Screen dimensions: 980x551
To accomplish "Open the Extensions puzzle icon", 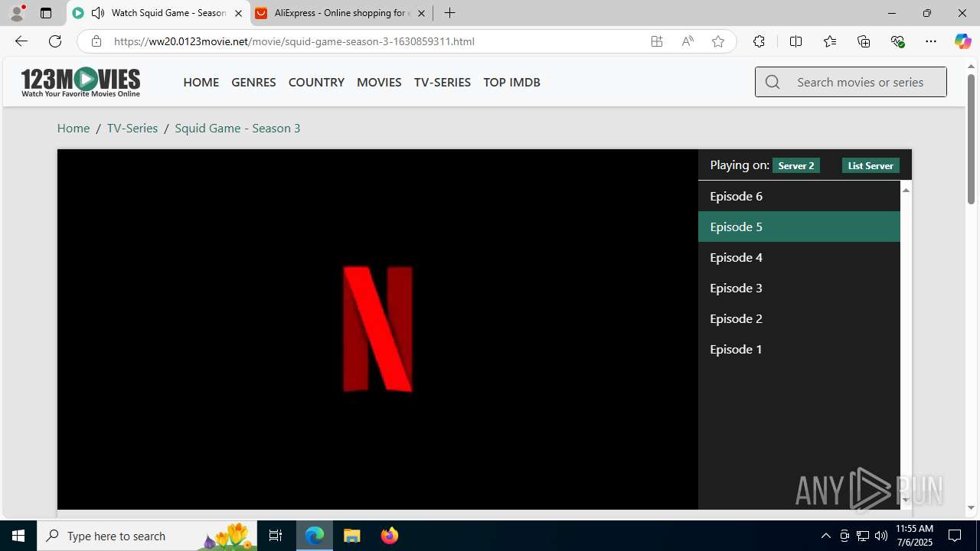I will pos(759,41).
